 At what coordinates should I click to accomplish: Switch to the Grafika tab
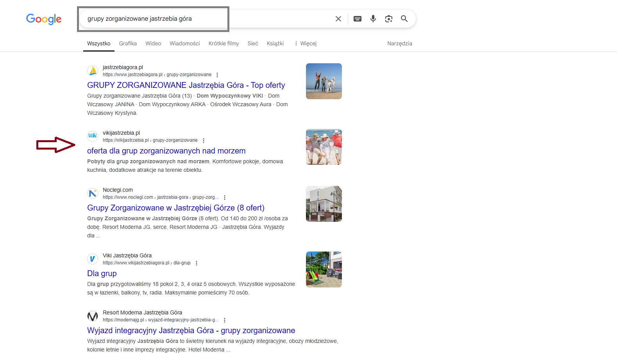128,43
